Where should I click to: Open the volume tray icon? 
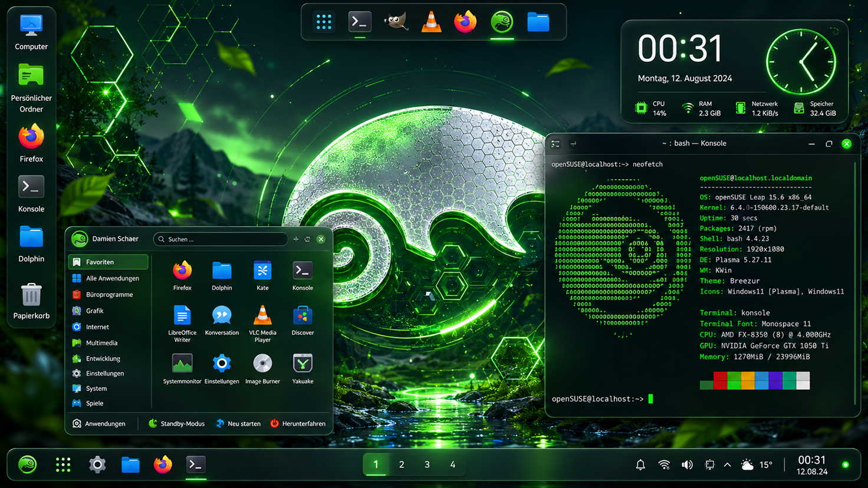pyautogui.click(x=687, y=465)
